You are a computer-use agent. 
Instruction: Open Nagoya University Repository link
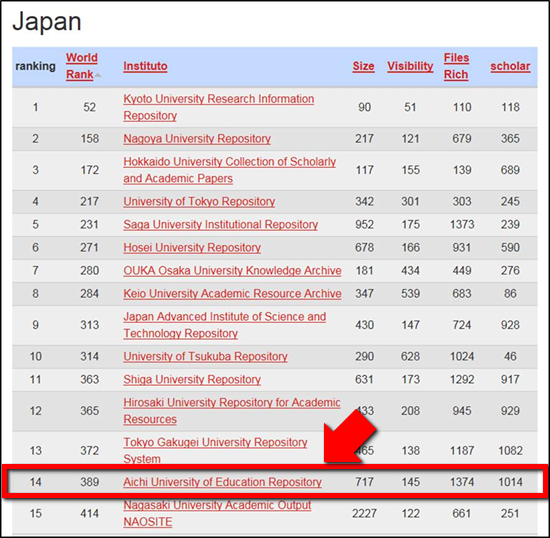pyautogui.click(x=197, y=139)
